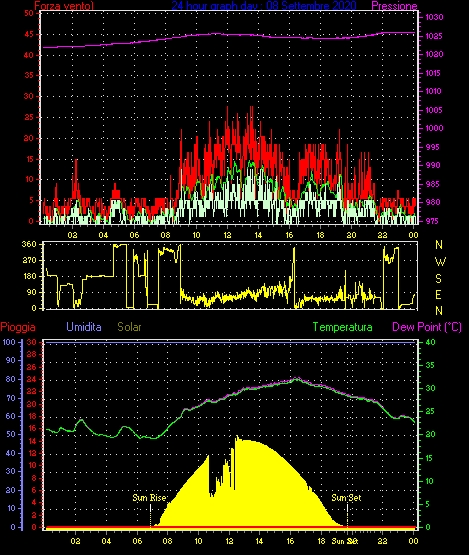Click the 360 label on the wind direction axis

(x=29, y=244)
